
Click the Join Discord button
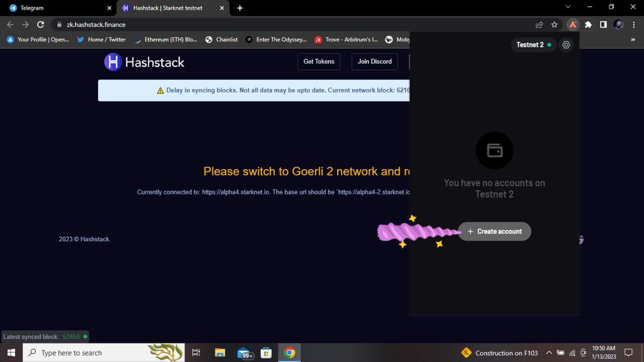click(375, 62)
